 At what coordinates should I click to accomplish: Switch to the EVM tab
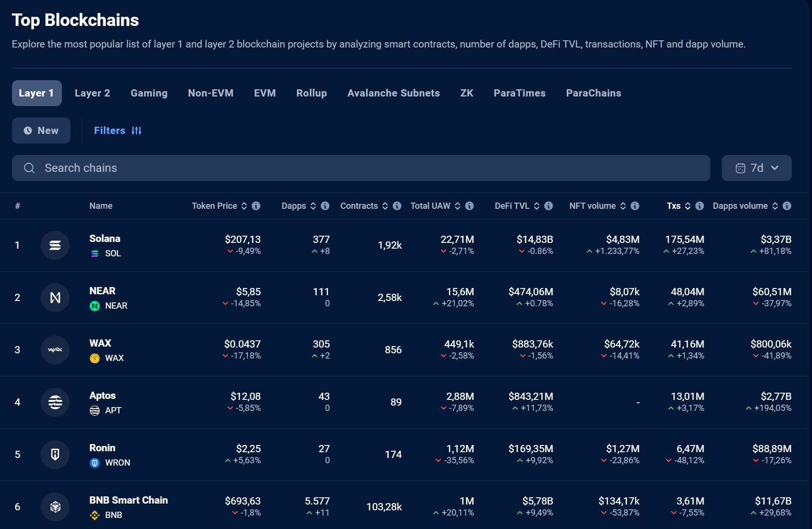tap(265, 93)
